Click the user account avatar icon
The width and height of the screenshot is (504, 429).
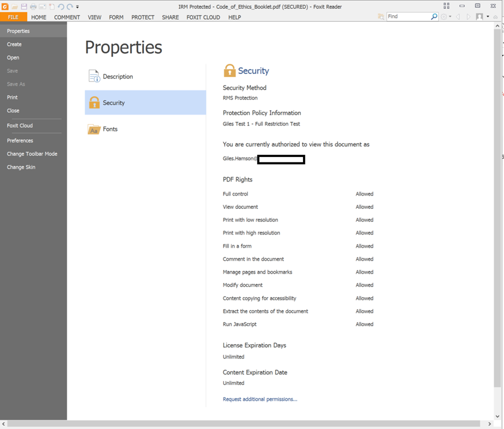(479, 17)
